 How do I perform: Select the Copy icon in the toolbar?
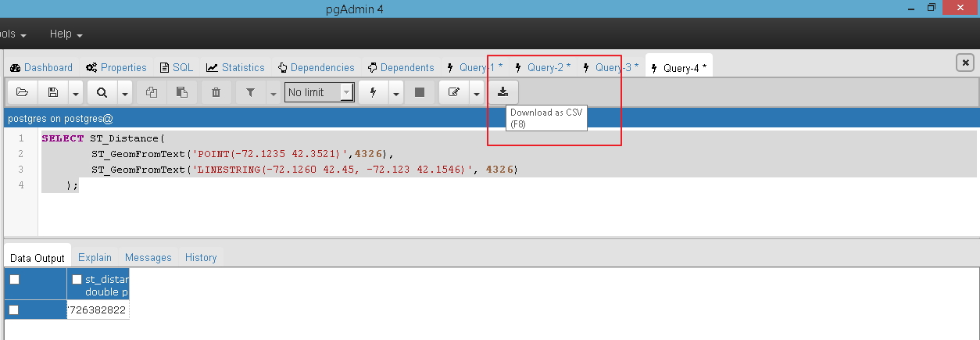click(x=152, y=92)
